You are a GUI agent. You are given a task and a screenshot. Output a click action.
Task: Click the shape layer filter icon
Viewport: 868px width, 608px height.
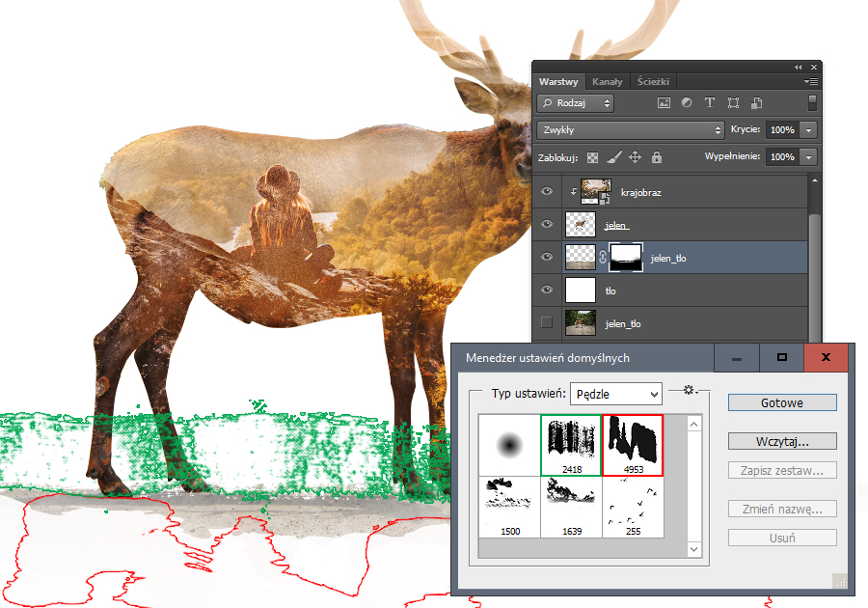(733, 102)
